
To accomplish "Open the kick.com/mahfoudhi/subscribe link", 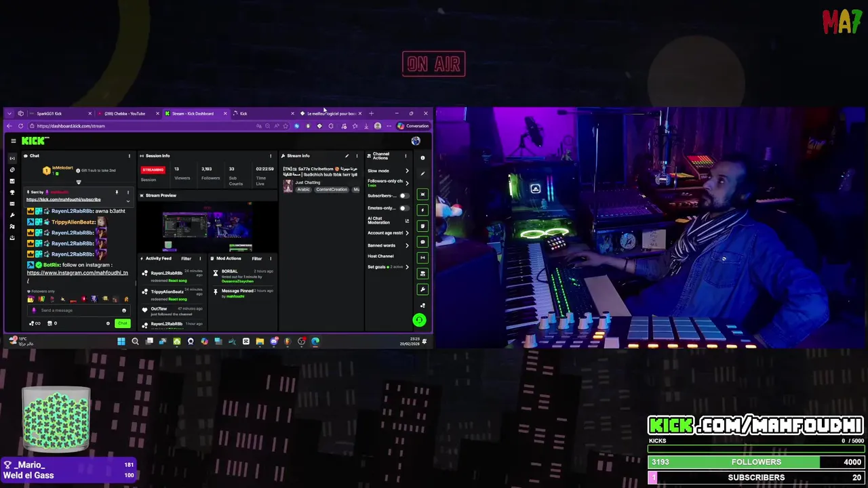I will (64, 199).
